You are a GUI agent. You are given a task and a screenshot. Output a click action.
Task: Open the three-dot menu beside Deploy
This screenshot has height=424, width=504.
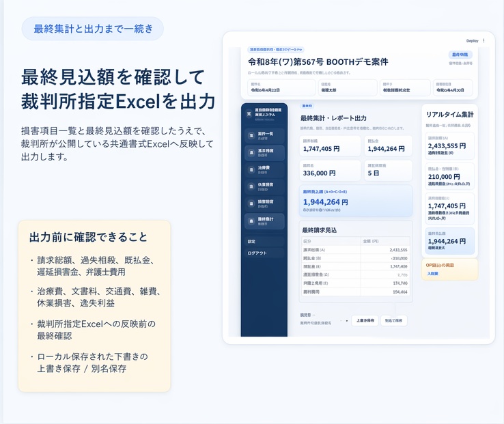[x=484, y=41]
